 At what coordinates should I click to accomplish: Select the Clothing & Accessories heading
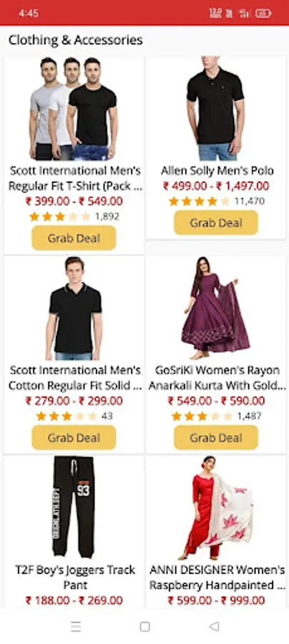pyautogui.click(x=76, y=40)
